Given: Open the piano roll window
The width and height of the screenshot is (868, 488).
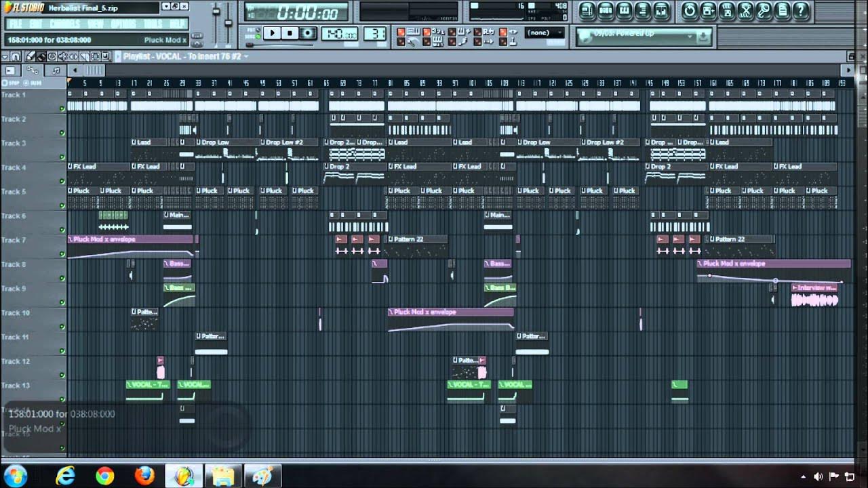Looking at the screenshot, I should 624,10.
